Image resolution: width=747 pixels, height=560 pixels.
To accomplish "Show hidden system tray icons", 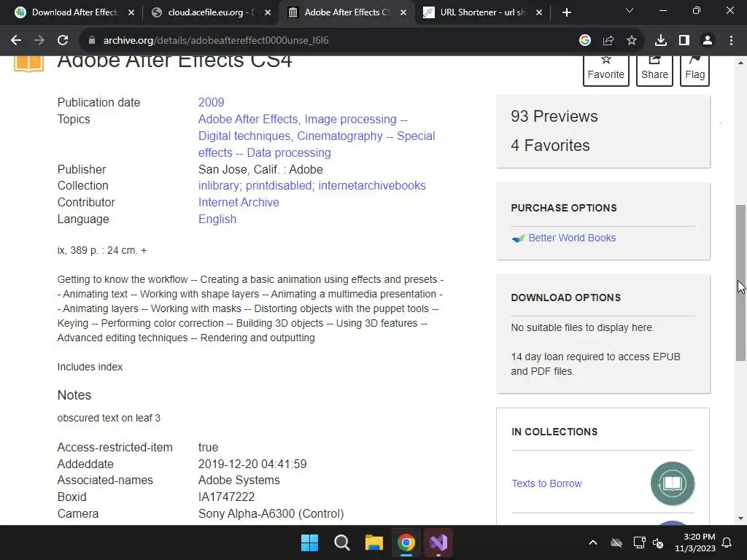I will (x=593, y=542).
